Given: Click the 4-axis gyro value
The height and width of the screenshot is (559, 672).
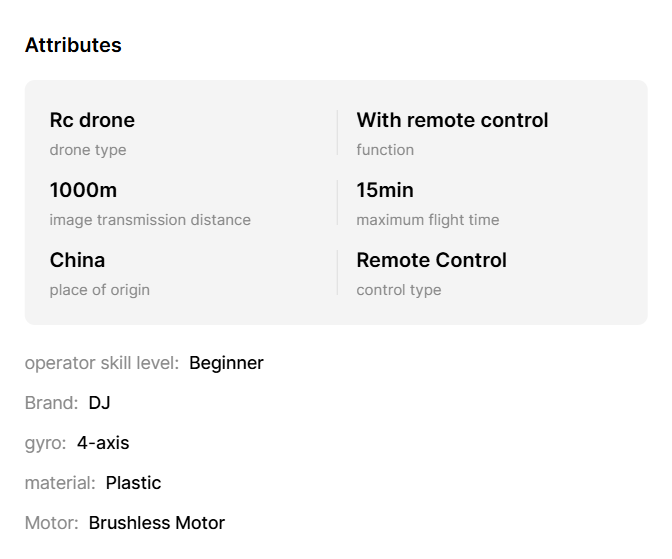Looking at the screenshot, I should coord(103,443).
